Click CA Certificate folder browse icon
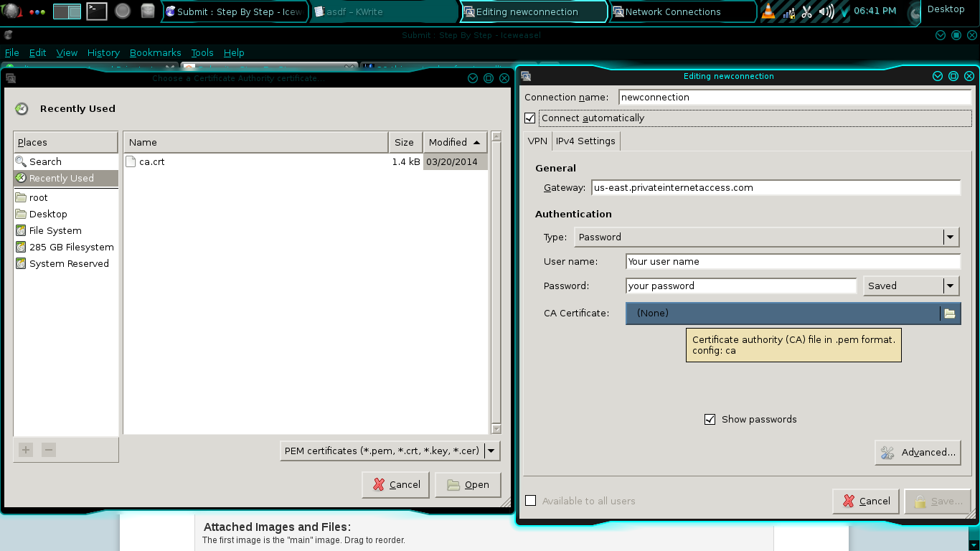The height and width of the screenshot is (551, 980). coord(950,313)
